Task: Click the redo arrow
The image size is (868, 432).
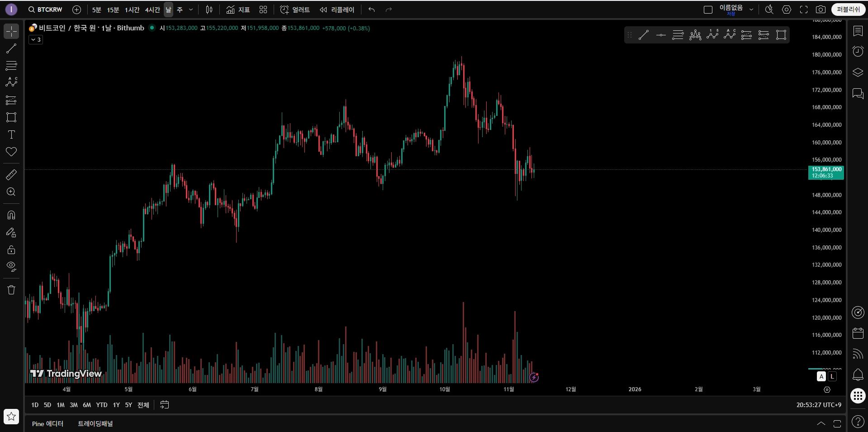Action: tap(389, 10)
